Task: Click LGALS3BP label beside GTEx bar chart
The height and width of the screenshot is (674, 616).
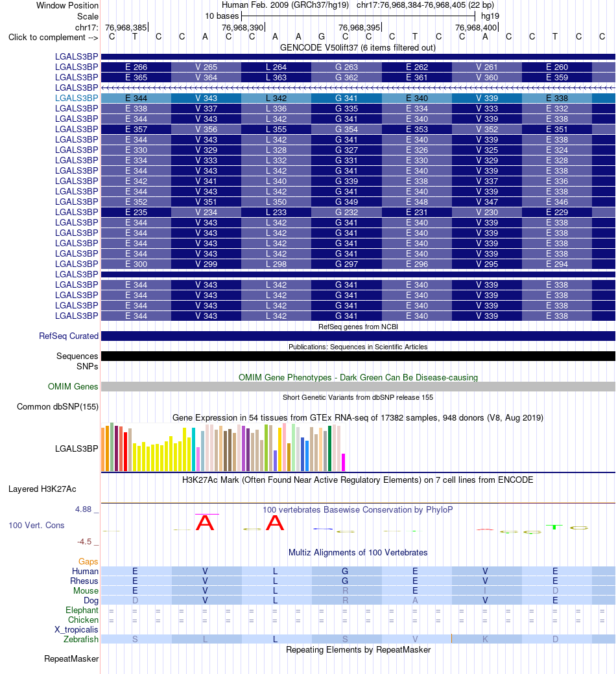Action: [x=77, y=448]
